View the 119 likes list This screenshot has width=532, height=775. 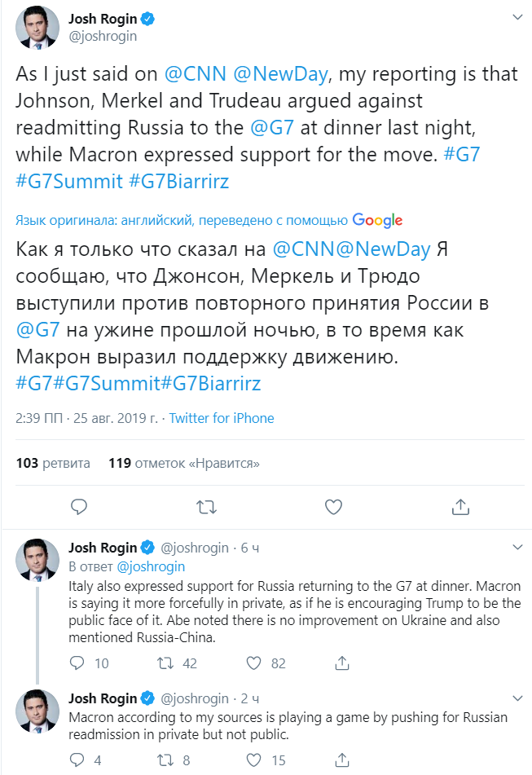(x=184, y=463)
